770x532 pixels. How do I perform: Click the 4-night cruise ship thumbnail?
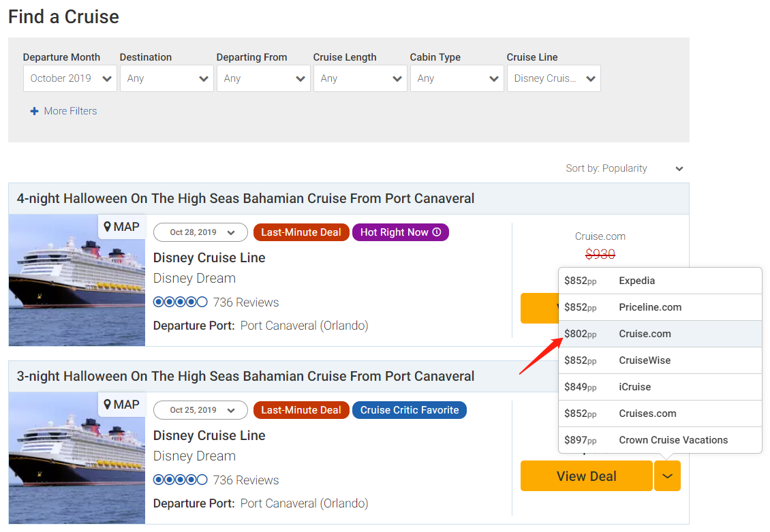tap(76, 280)
